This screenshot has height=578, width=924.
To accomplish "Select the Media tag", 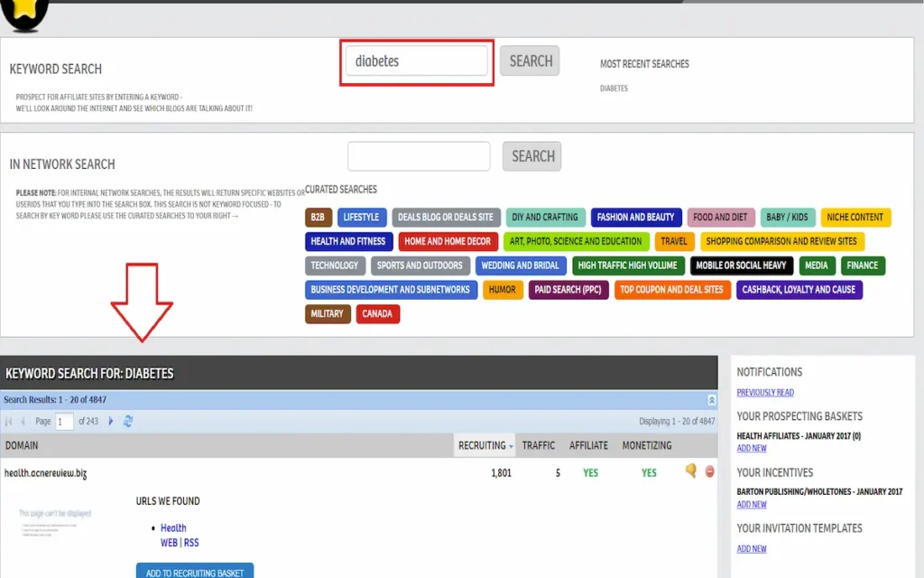I will coord(817,266).
